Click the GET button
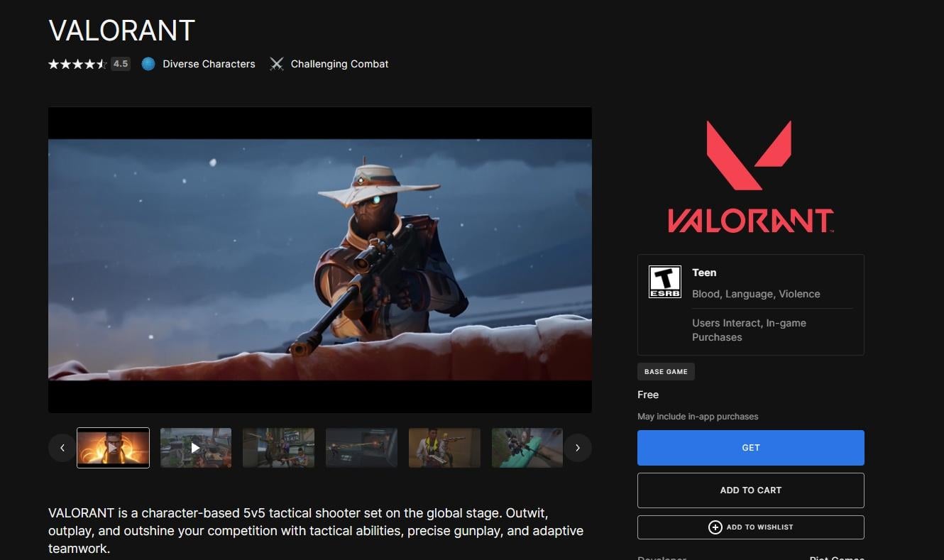The width and height of the screenshot is (944, 560). click(750, 447)
